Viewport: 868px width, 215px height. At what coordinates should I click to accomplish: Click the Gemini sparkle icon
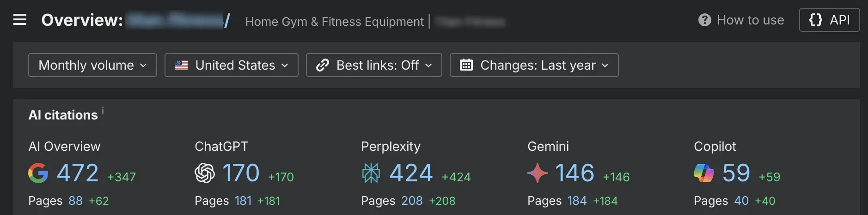click(537, 173)
